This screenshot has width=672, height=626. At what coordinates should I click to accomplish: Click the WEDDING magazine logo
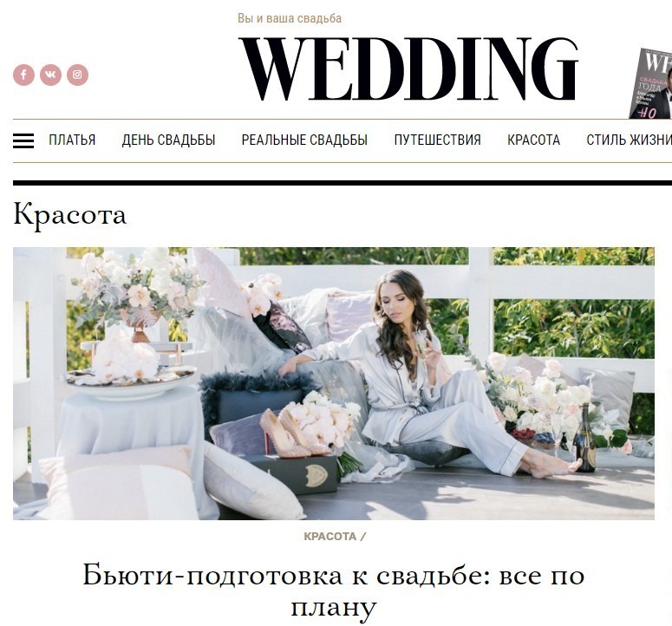tap(408, 68)
